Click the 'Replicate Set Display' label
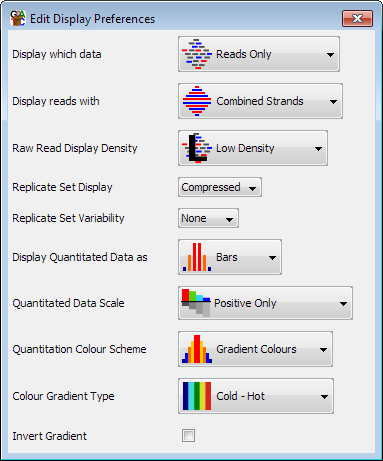This screenshot has height=461, width=383. click(x=62, y=187)
